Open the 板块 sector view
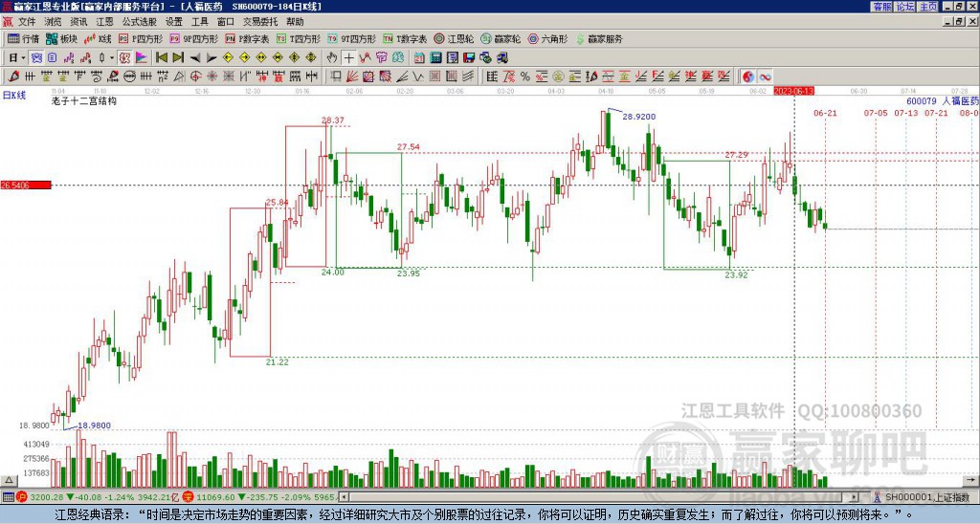The height and width of the screenshot is (524, 980). (x=62, y=38)
